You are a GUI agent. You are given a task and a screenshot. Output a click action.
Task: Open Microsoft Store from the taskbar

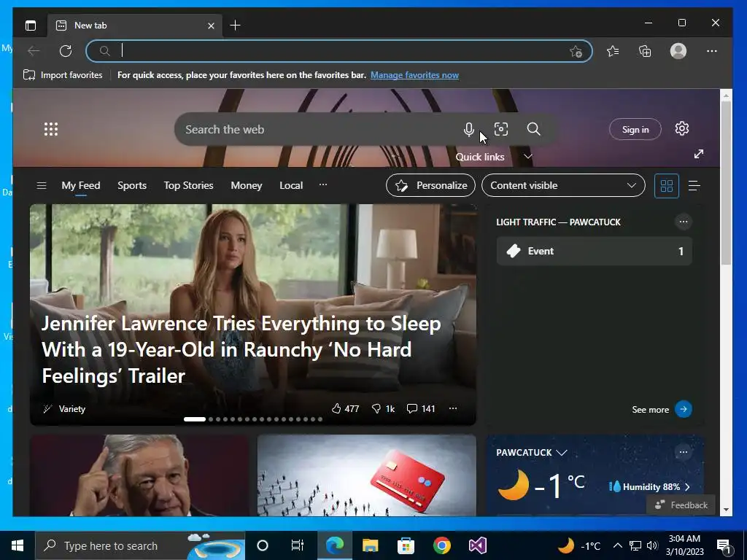pos(406,545)
